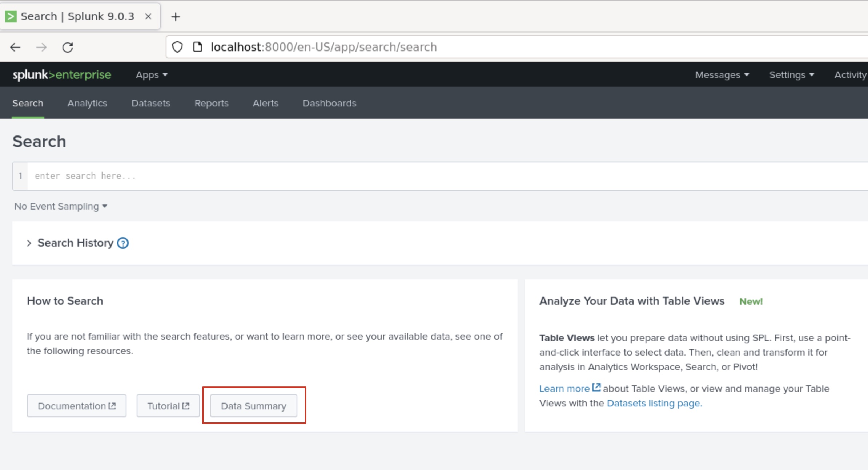
Task: Click the "Analyze Your Data with Table Views" heading
Action: point(632,301)
